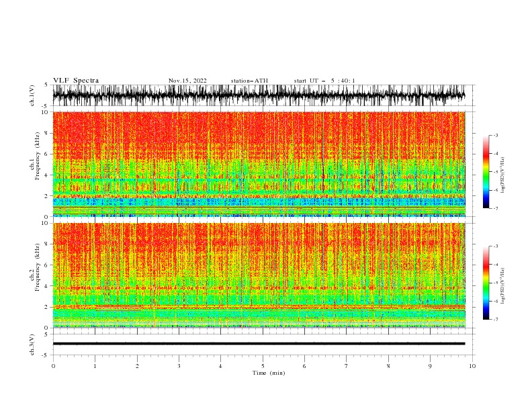This screenshot has height=411, width=532.
Task: Click the "5" tick on ch.1(V) axis
Action: pos(46,85)
